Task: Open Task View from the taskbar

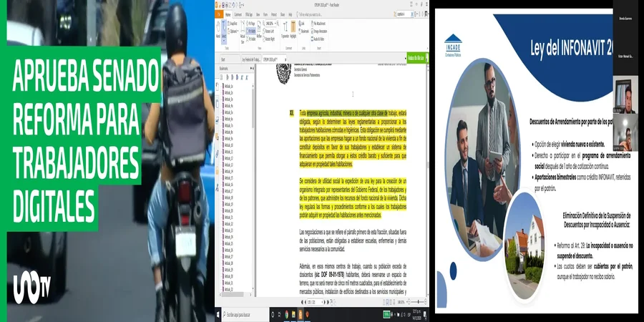Action: coord(279,315)
